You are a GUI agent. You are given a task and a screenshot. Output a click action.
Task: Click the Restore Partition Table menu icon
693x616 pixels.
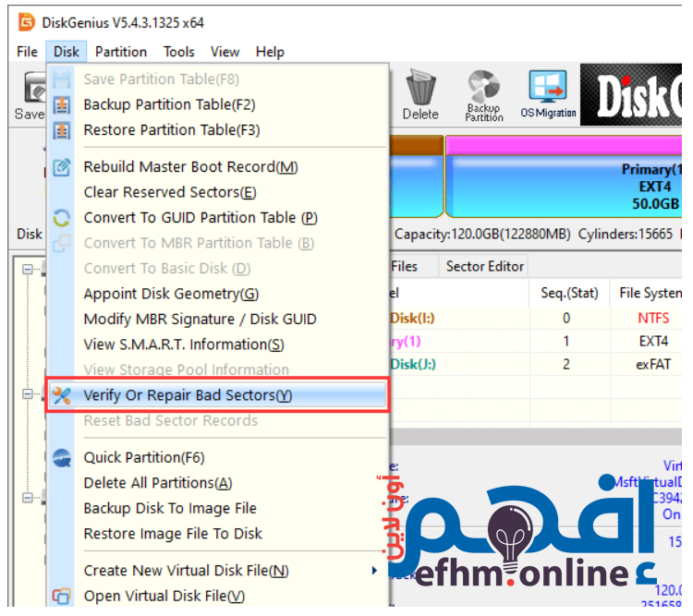62,130
